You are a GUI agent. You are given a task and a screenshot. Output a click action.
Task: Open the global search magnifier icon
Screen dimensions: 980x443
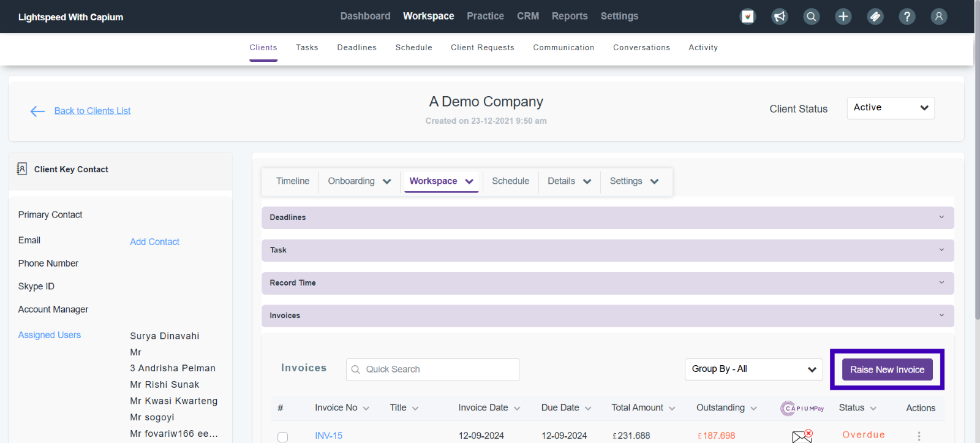(x=812, y=17)
